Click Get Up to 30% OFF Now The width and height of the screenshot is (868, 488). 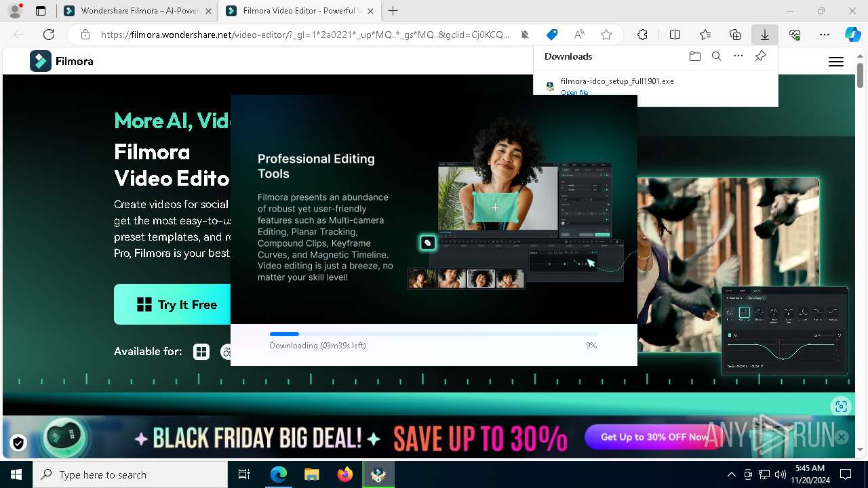click(x=654, y=437)
